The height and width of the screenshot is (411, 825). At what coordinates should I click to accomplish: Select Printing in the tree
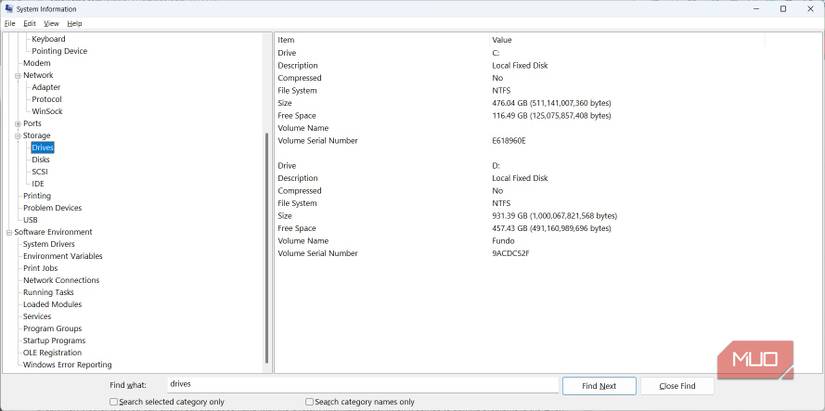pos(37,196)
